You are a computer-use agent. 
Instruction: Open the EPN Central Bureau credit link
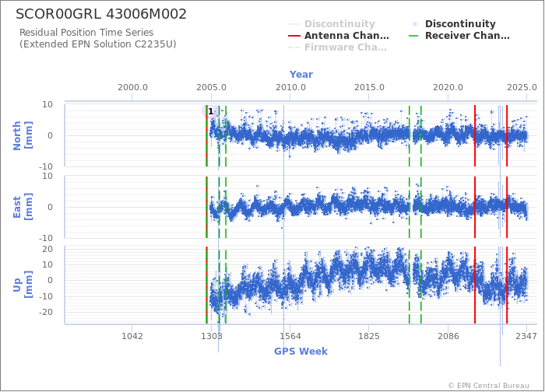click(x=489, y=386)
